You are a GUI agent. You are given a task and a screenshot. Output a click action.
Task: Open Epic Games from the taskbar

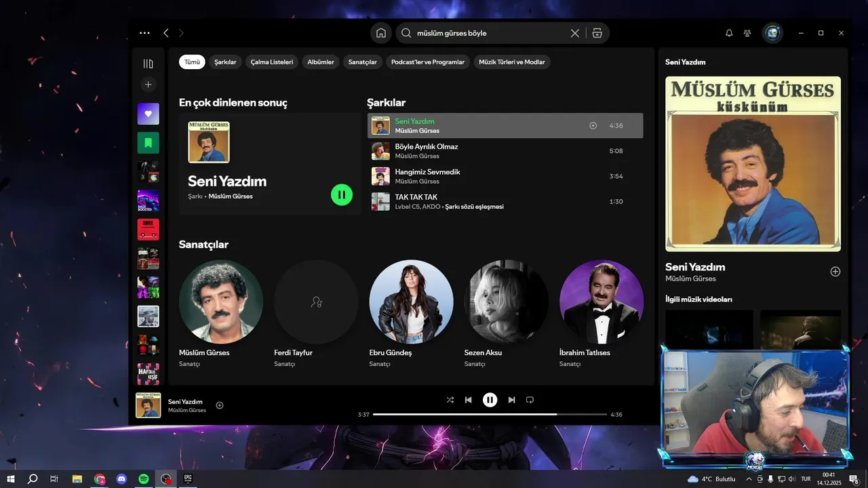click(x=188, y=479)
